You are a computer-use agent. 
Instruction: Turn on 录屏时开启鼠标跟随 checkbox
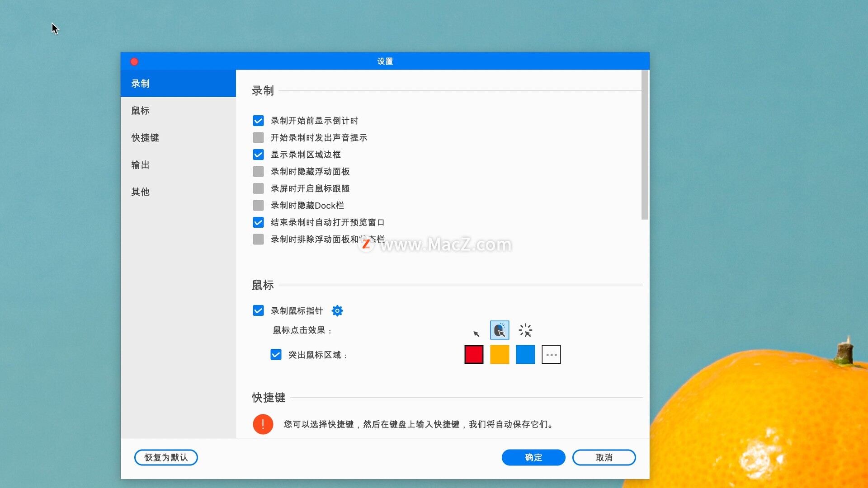click(258, 188)
